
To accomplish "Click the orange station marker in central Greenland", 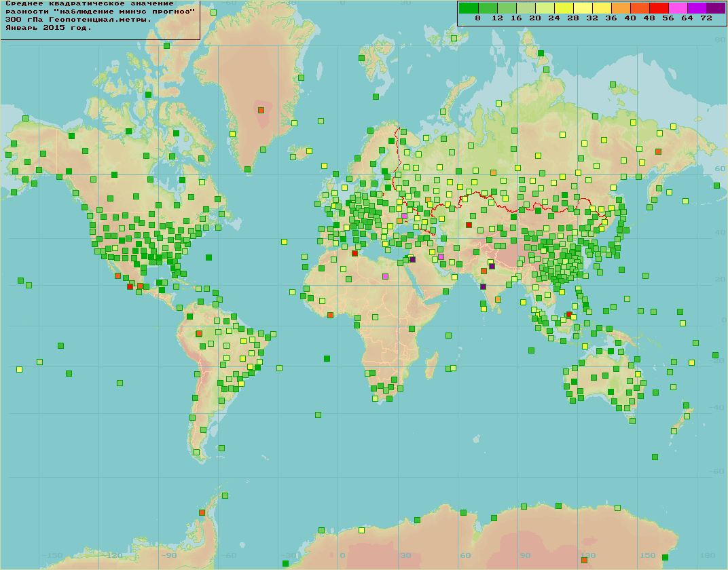I will [261, 111].
